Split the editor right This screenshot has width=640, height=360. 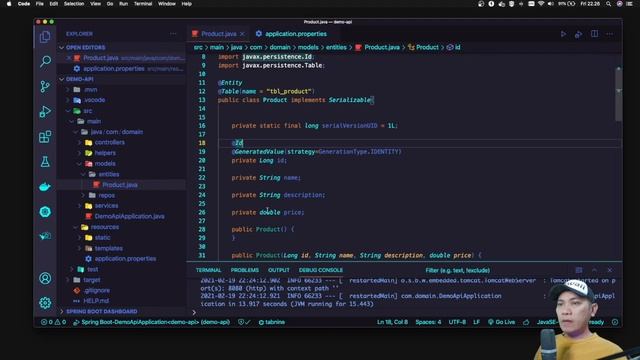pyautogui.click(x=594, y=34)
